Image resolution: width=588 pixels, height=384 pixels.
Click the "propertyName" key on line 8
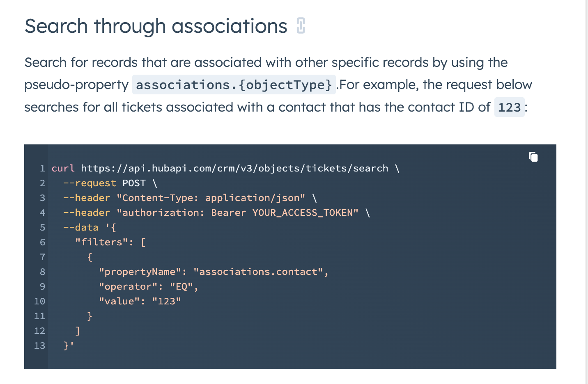(x=140, y=272)
